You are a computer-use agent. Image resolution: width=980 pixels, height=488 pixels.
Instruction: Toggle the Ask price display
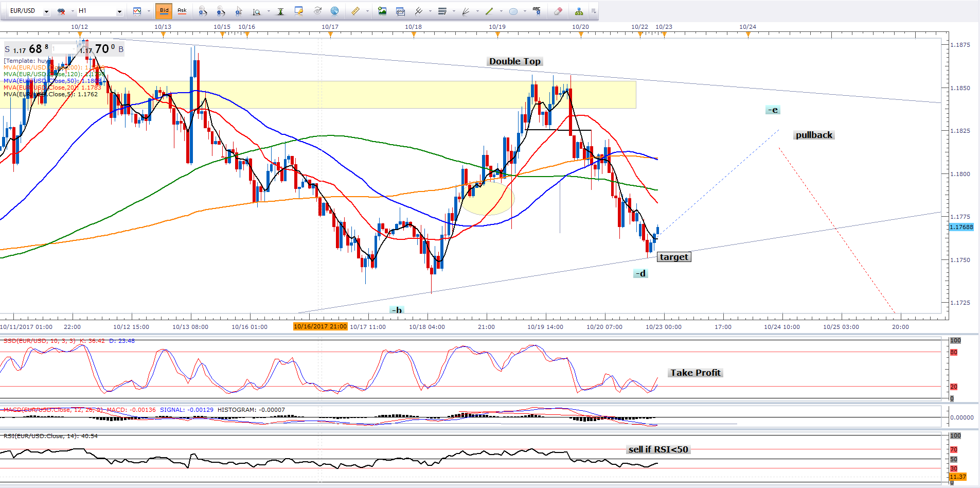pyautogui.click(x=182, y=11)
